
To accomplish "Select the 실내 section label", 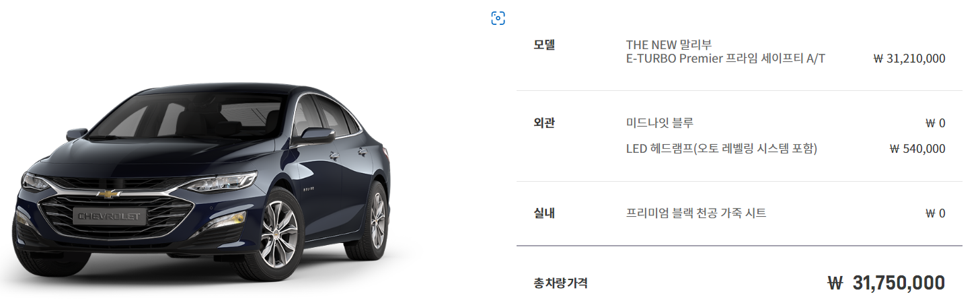I will [544, 213].
